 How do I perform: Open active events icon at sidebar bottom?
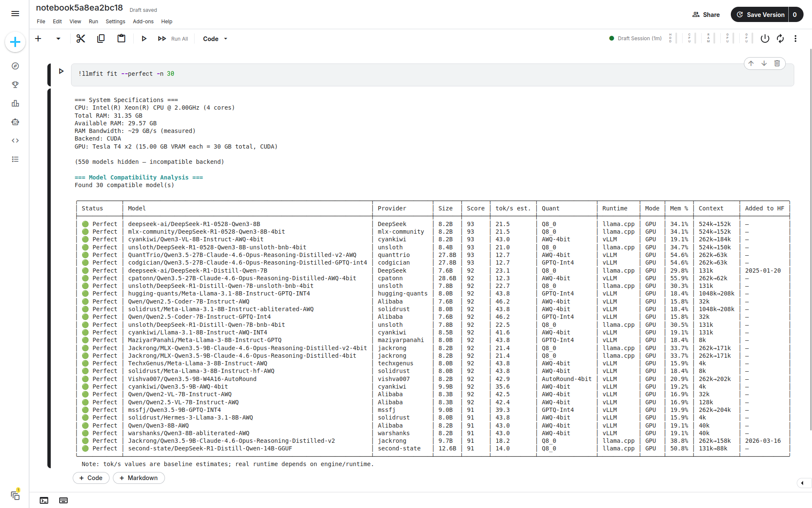pyautogui.click(x=15, y=495)
